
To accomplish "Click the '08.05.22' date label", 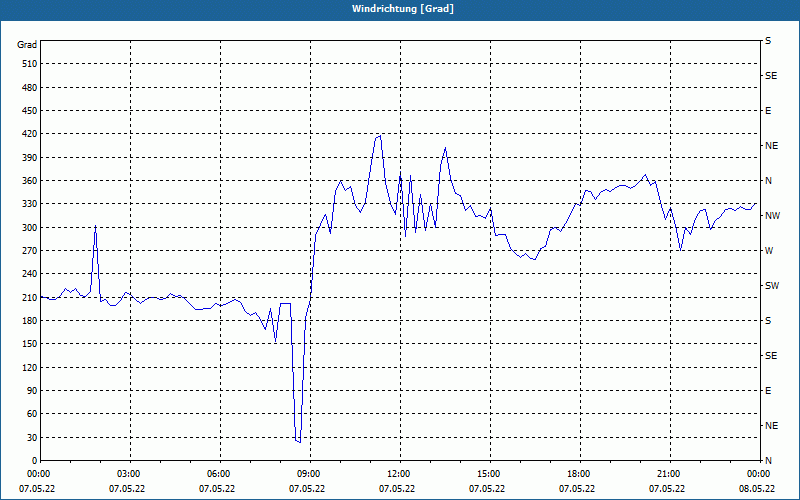I will click(757, 489).
